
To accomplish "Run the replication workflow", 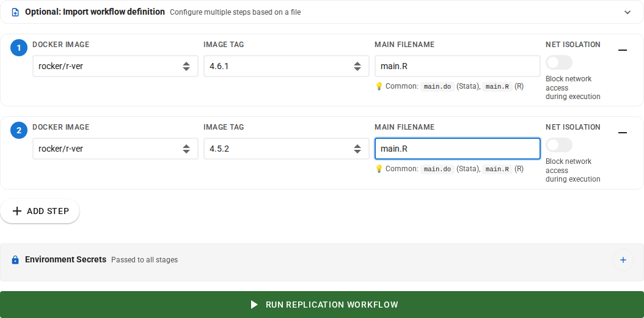I will [x=322, y=305].
